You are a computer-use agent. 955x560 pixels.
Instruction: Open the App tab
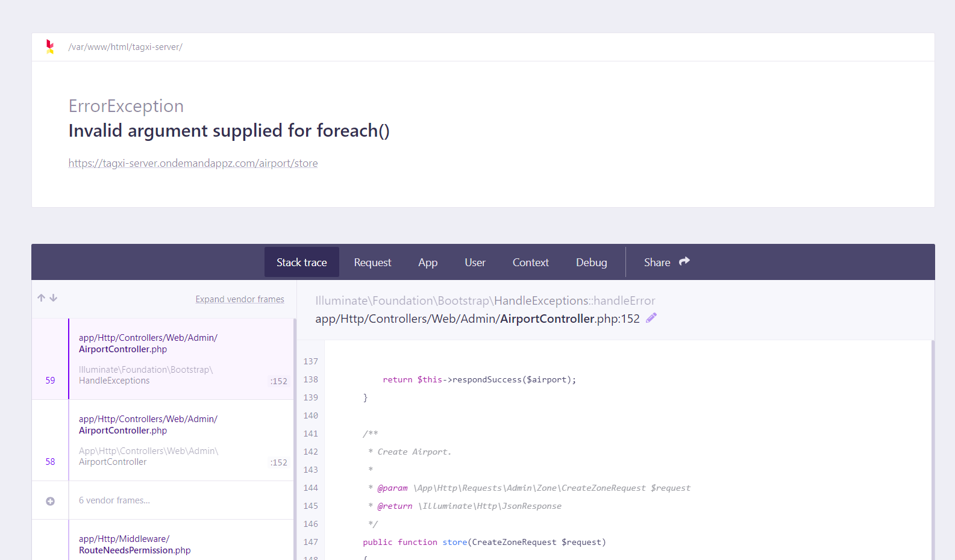(x=428, y=262)
